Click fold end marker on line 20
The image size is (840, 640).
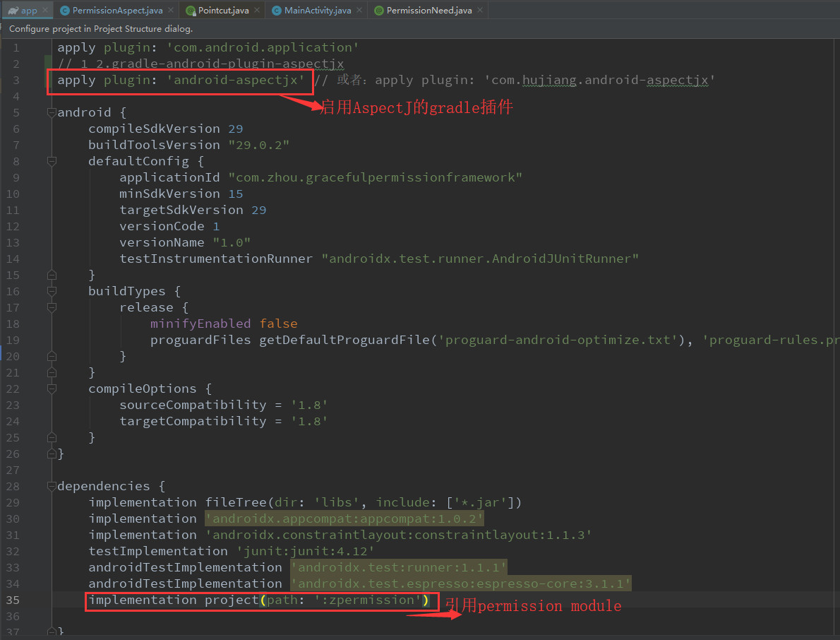pyautogui.click(x=52, y=356)
